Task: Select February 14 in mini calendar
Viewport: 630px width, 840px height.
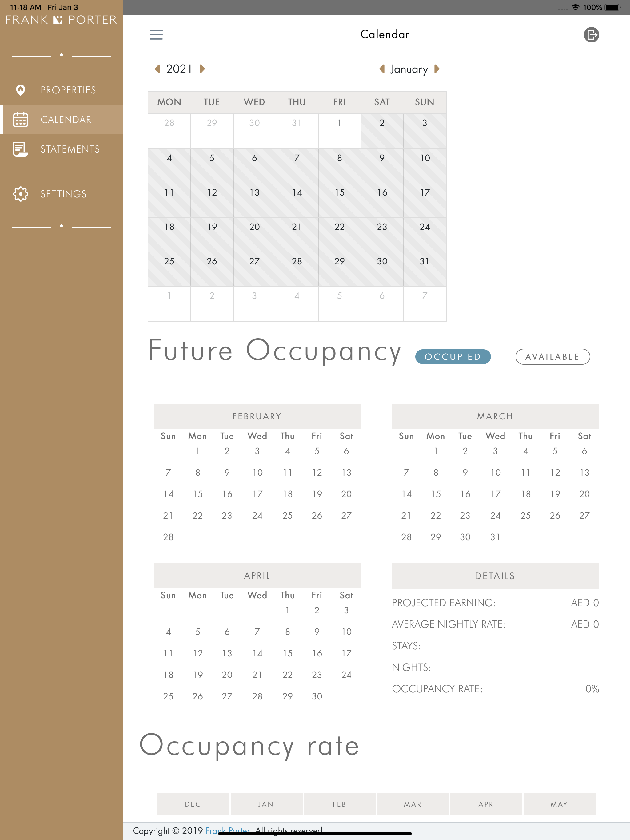Action: pos(168,494)
